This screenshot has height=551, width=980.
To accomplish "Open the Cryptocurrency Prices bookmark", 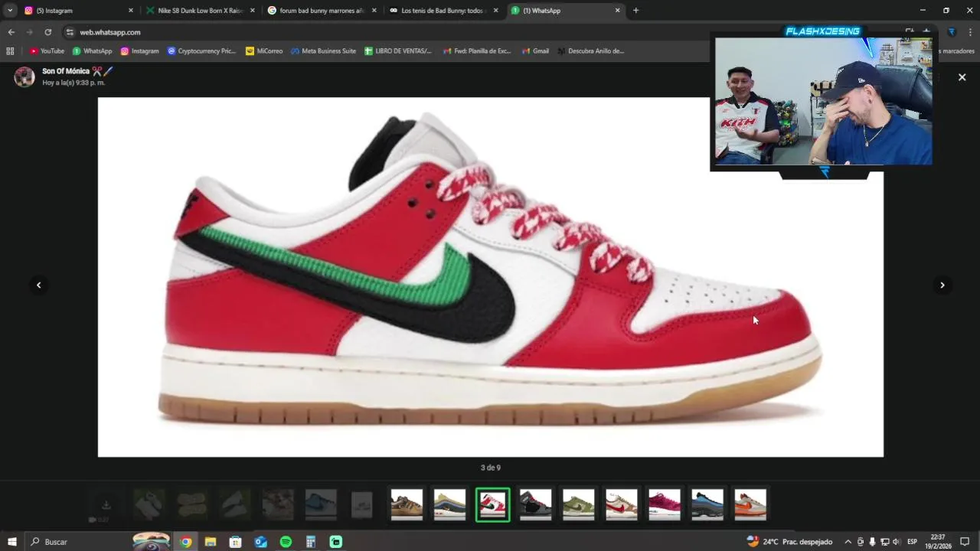I will pos(201,51).
